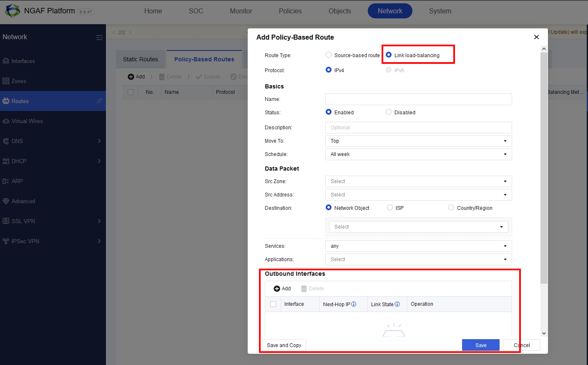Open the System top menu
Image resolution: width=588 pixels, height=365 pixels.
tap(440, 11)
